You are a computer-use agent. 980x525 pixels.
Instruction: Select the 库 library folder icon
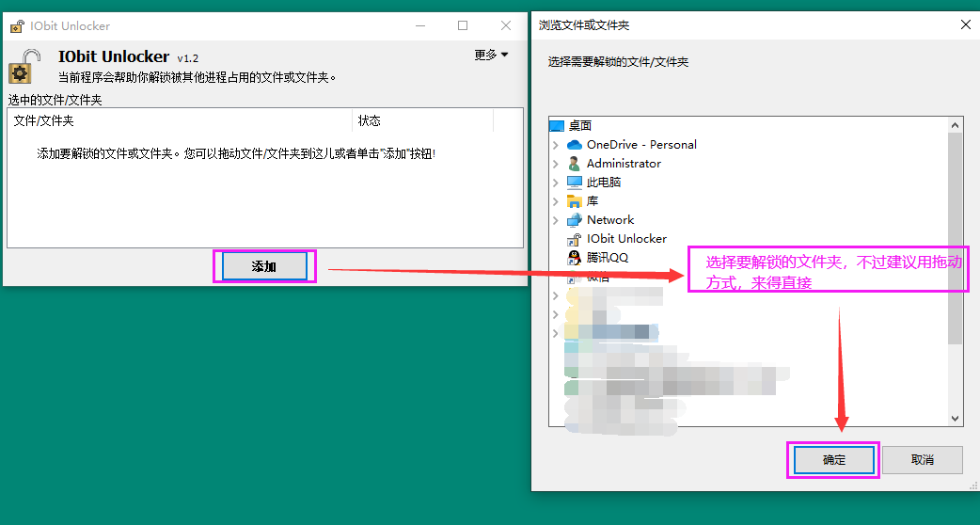tap(575, 201)
